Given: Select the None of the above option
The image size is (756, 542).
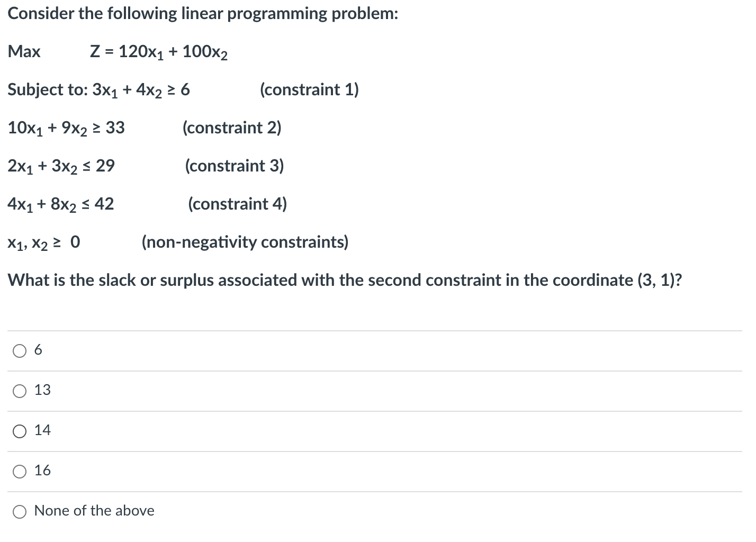Looking at the screenshot, I should tap(20, 511).
